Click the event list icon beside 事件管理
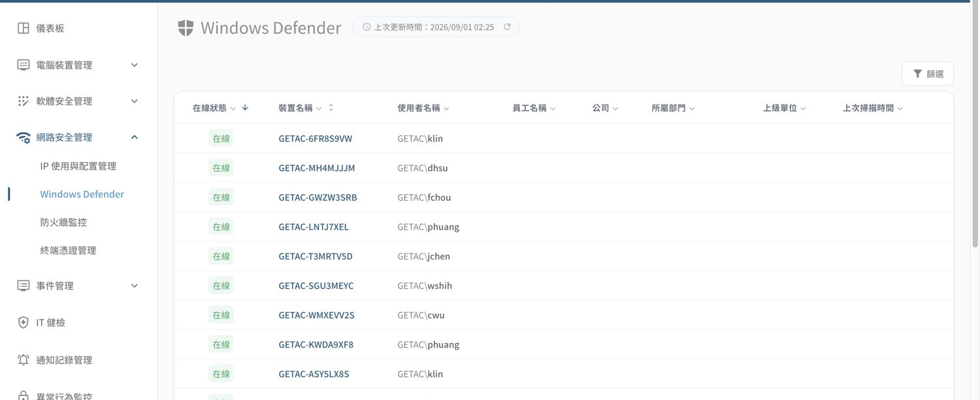 click(24, 286)
